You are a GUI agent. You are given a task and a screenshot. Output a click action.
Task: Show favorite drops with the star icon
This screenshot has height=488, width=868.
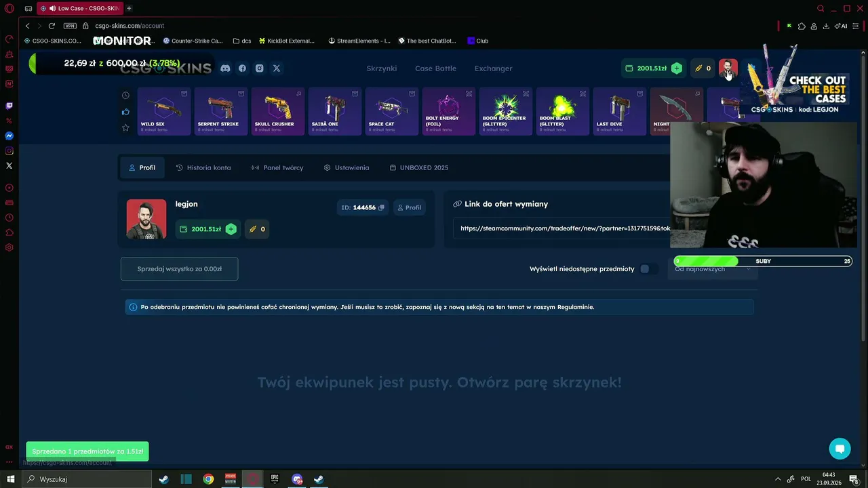coord(125,127)
